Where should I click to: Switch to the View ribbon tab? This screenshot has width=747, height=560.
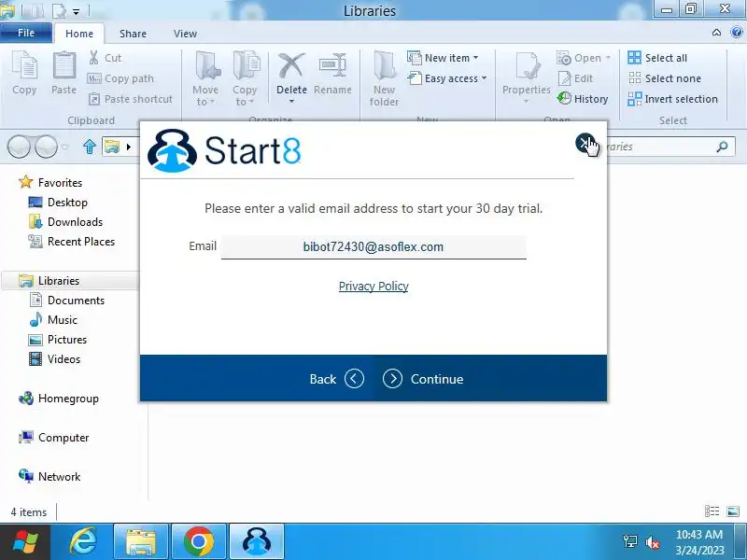[185, 34]
